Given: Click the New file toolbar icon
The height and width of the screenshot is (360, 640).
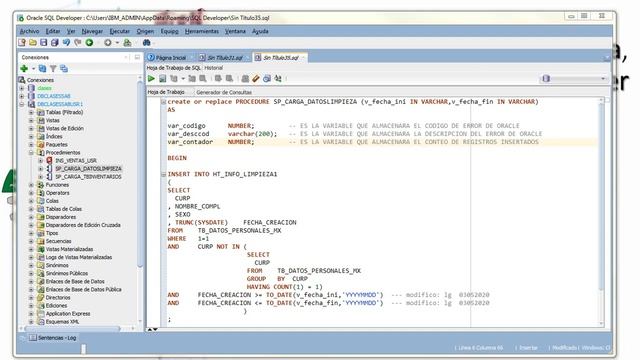Looking at the screenshot, I should (x=22, y=42).
